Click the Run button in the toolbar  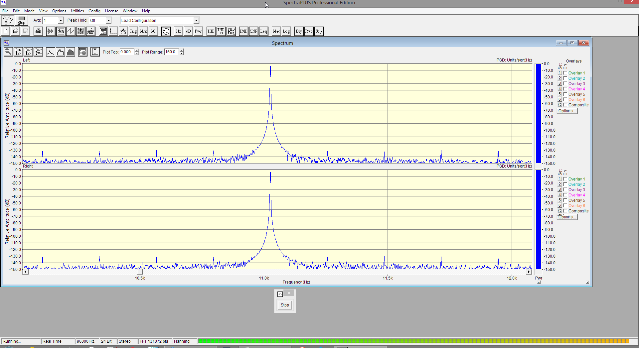[8, 21]
